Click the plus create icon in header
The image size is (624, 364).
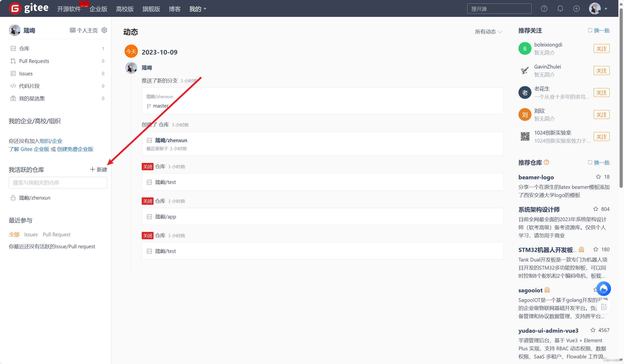576,9
